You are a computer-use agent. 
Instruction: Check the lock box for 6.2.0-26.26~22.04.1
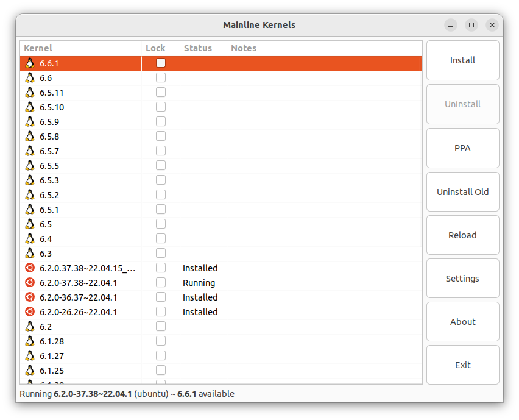(161, 311)
